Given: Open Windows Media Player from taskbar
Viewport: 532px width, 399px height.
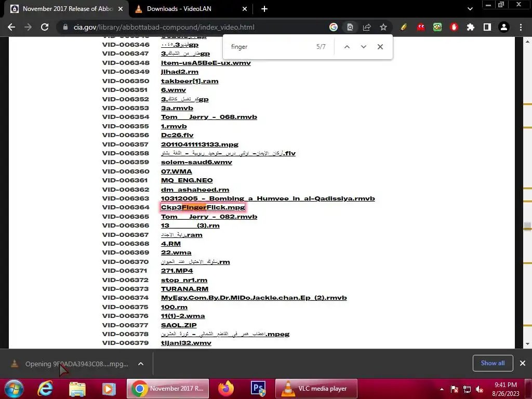Looking at the screenshot, I should click(x=109, y=389).
